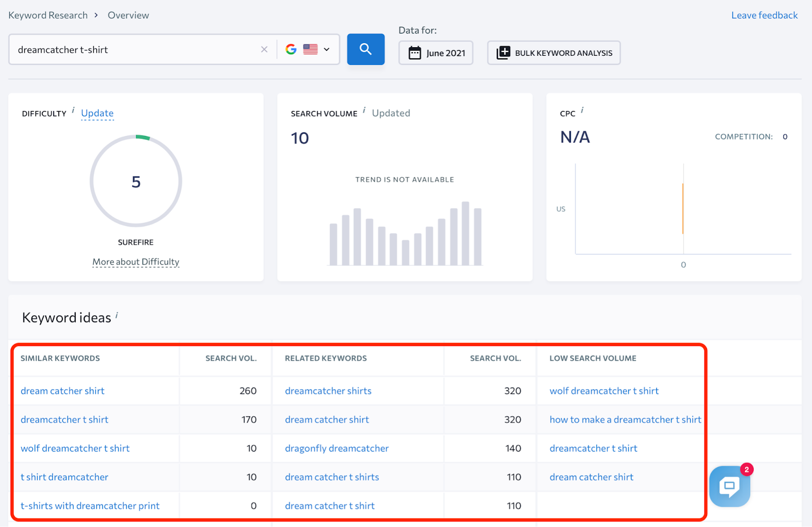Open the More about Difficulty link
This screenshot has width=812, height=527.
coord(136,262)
